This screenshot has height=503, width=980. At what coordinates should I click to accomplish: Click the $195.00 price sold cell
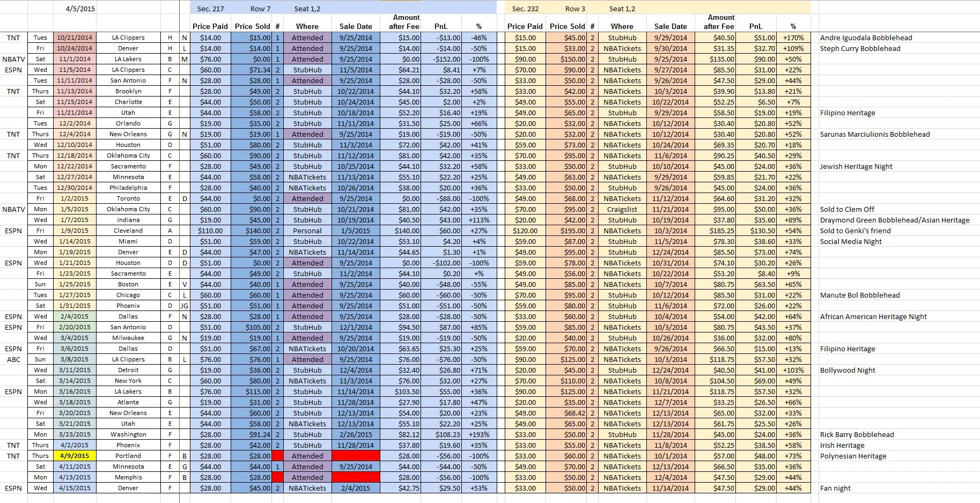point(566,231)
